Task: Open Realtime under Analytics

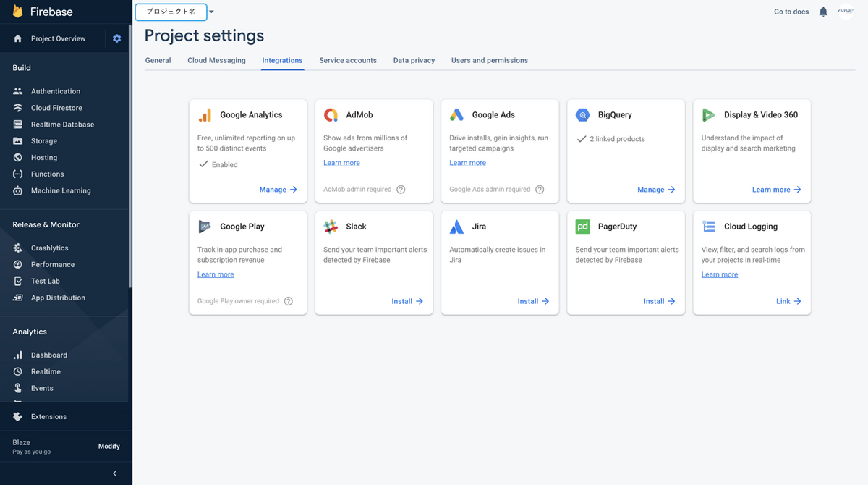Action: pos(46,372)
